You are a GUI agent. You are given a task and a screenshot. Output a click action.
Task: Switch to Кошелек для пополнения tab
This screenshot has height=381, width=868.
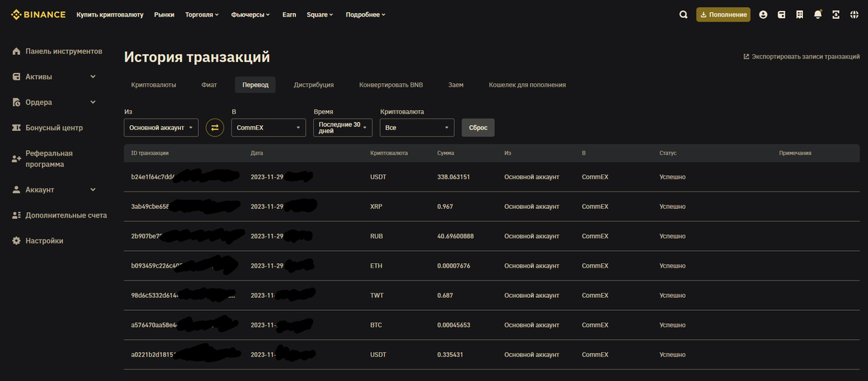coord(527,85)
